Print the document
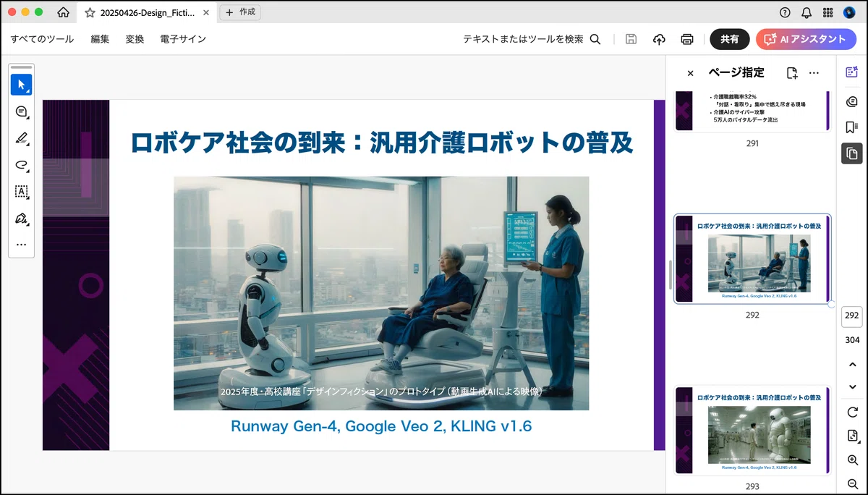 pyautogui.click(x=687, y=39)
